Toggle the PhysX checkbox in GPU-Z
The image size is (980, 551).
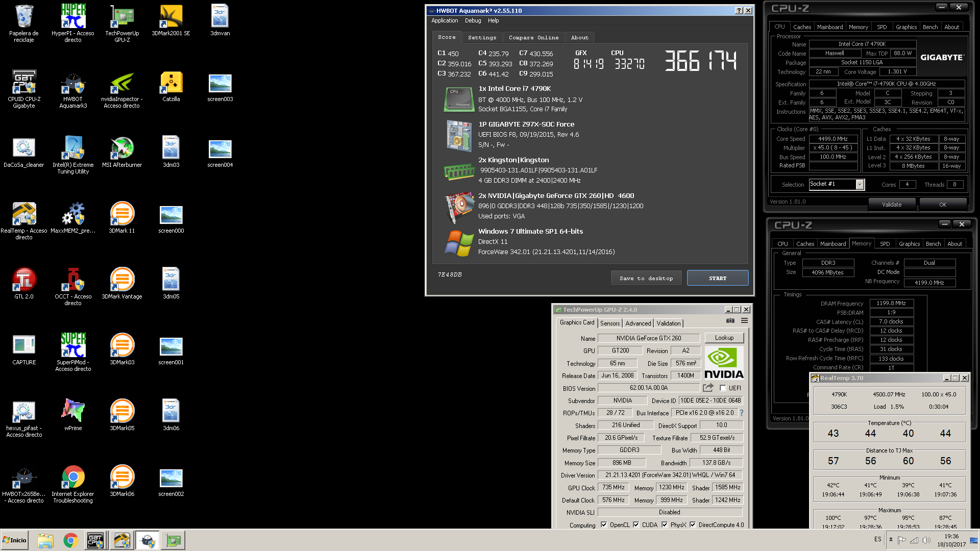pos(665,524)
